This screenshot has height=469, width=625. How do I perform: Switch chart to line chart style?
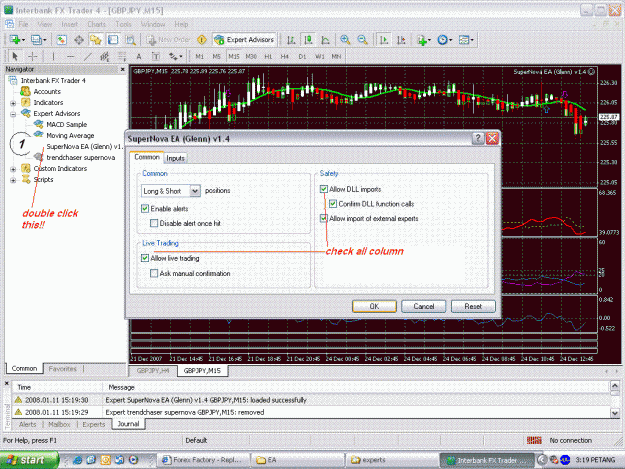pos(325,40)
